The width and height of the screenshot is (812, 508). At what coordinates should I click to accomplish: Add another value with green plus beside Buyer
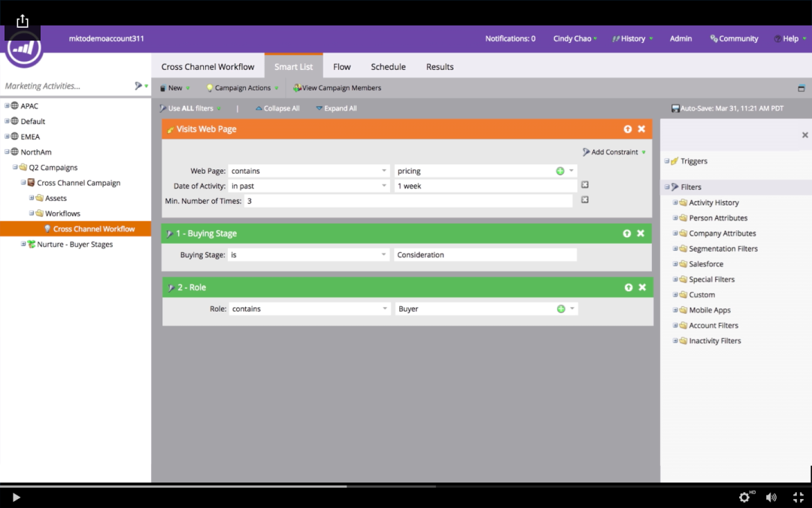point(561,309)
